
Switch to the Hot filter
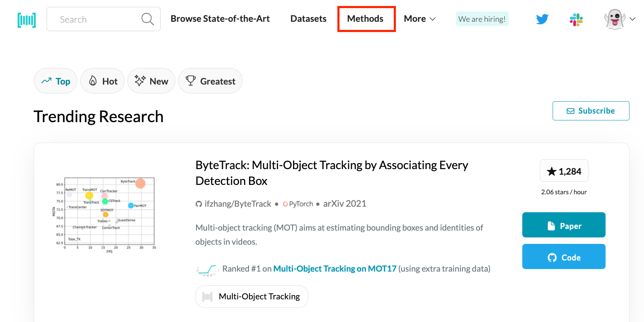102,81
